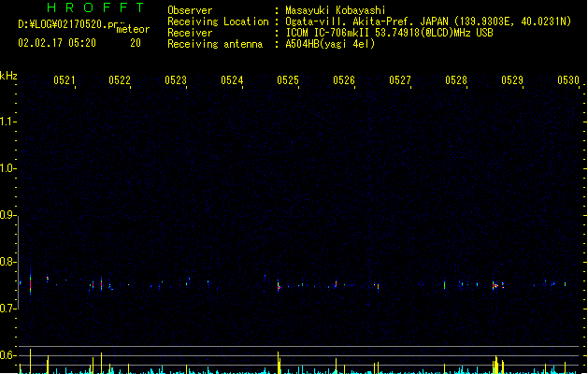588x374 pixels.
Task: Click the 0522 time marker
Action: (120, 80)
